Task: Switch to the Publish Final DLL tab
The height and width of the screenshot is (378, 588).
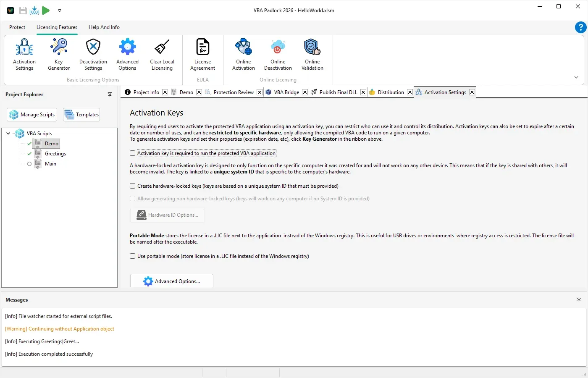Action: 338,92
